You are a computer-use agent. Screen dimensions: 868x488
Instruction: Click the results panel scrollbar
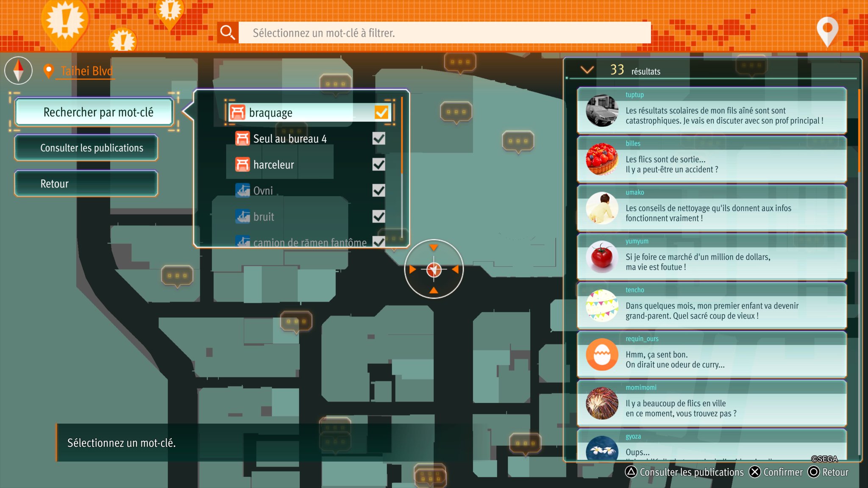pyautogui.click(x=859, y=271)
